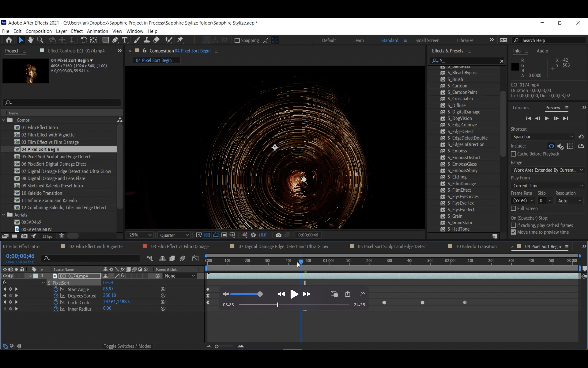Select the Roto Brush tool

pyautogui.click(x=168, y=40)
